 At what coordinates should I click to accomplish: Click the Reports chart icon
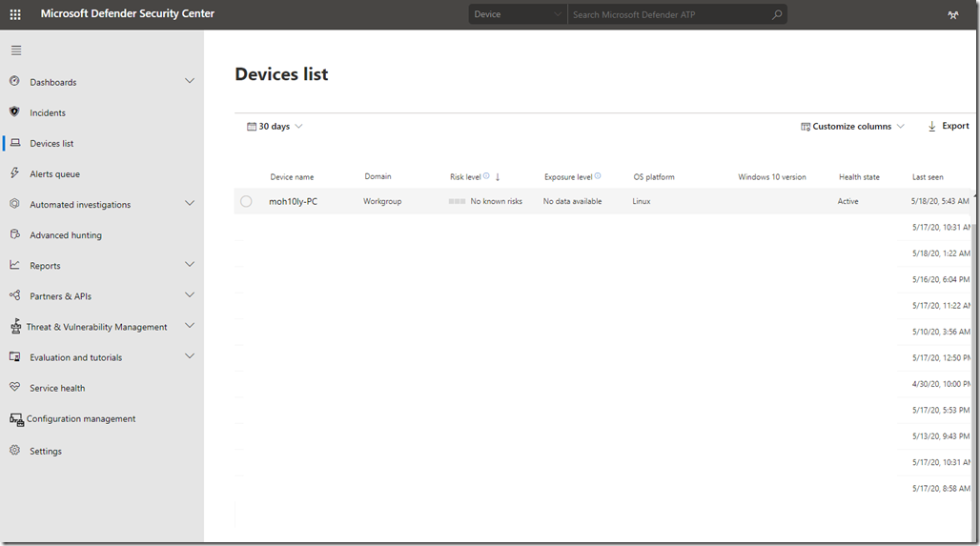[x=15, y=265]
